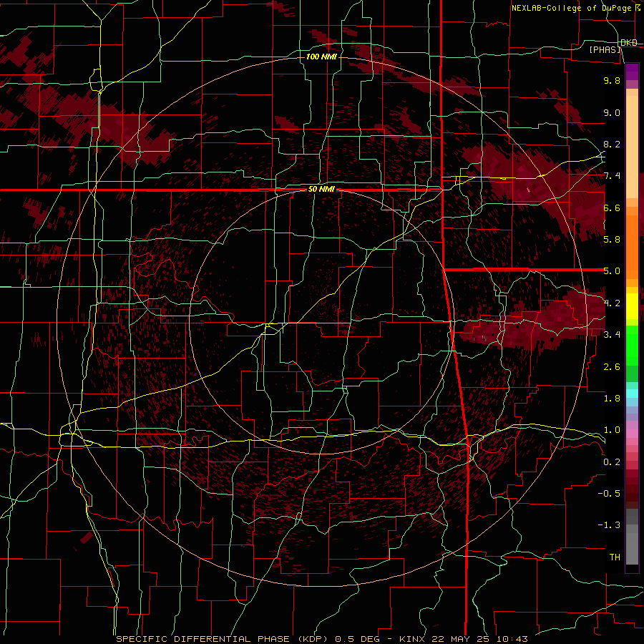Click the 5.0 scale value

[x=612, y=271]
